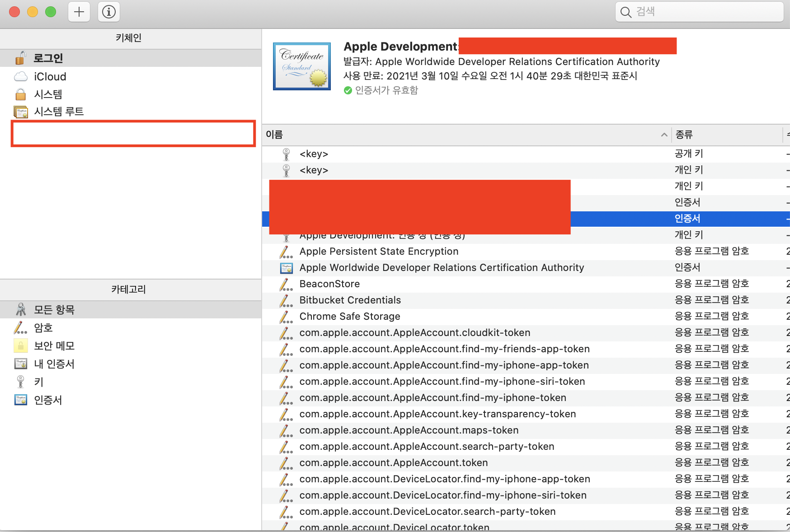Select the 인증서 category
The height and width of the screenshot is (532, 790).
point(131,400)
